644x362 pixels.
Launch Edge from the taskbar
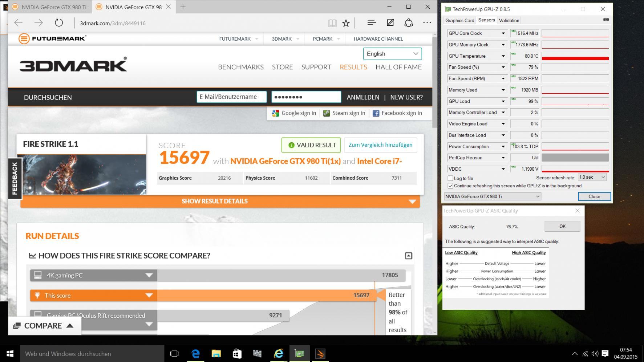195,354
